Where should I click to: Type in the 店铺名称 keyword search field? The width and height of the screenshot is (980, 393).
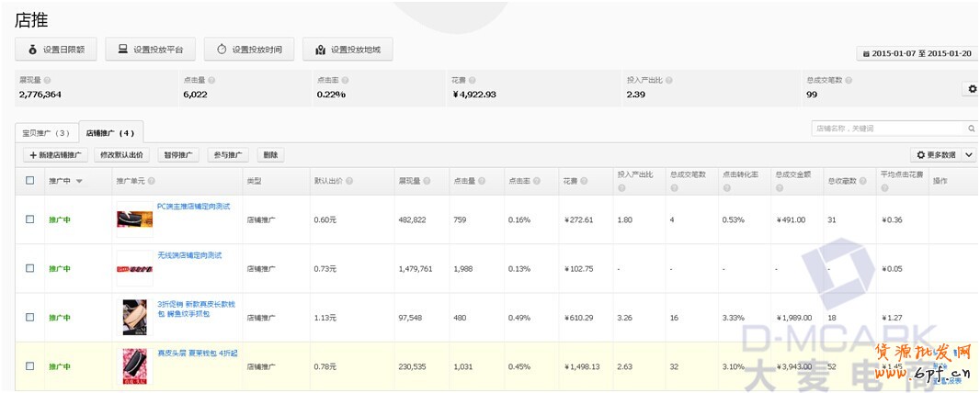tap(887, 129)
